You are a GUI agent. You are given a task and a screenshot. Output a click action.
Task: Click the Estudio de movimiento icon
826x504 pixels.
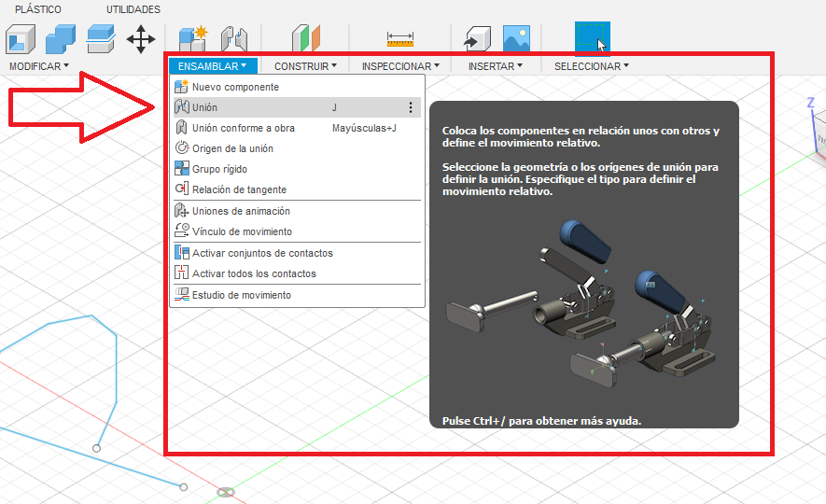click(x=181, y=295)
